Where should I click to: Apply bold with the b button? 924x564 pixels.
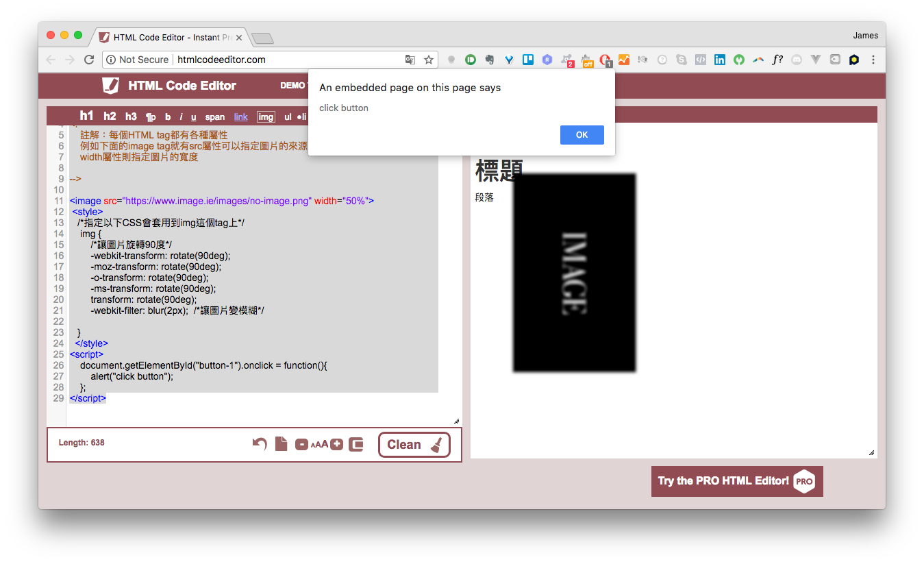168,117
